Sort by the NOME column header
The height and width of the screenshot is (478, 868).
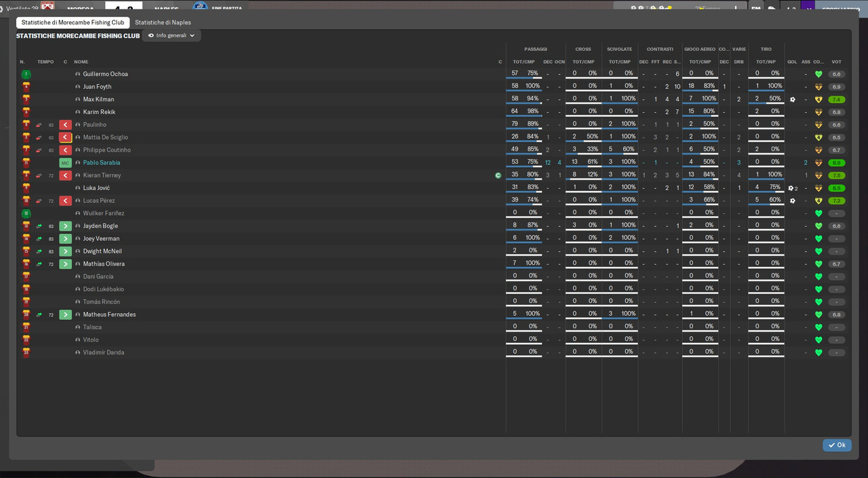click(81, 62)
